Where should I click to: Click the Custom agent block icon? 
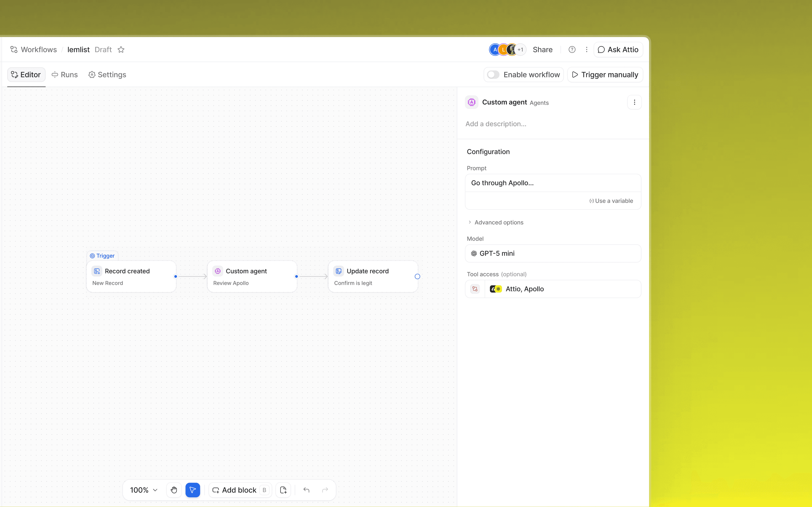pos(218,271)
